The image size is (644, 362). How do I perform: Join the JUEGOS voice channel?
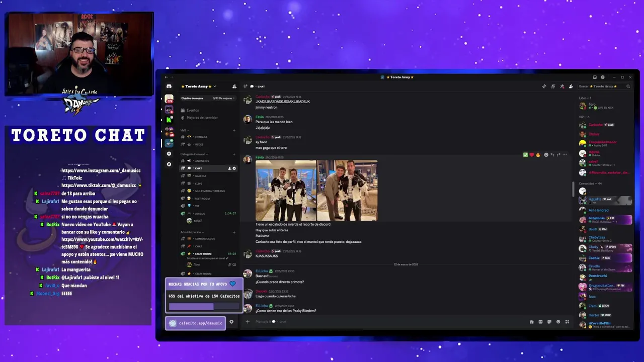tap(208, 214)
